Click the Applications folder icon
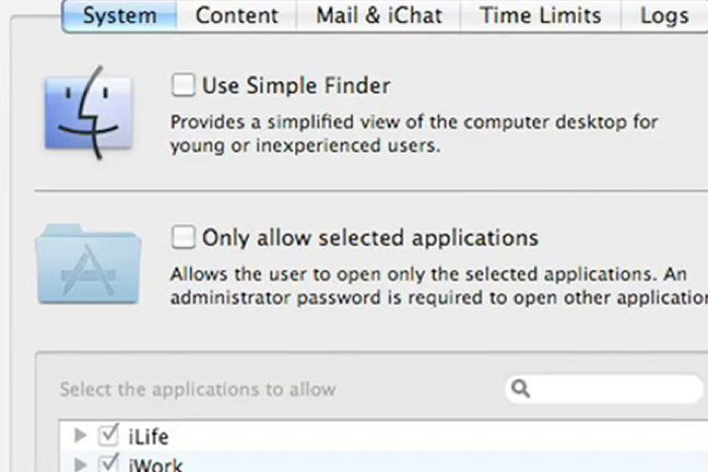Viewport: 708px width, 472px height. pyautogui.click(x=88, y=264)
